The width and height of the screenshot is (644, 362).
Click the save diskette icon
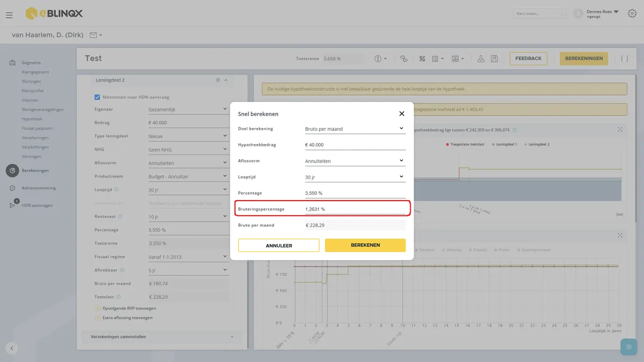[x=494, y=58]
